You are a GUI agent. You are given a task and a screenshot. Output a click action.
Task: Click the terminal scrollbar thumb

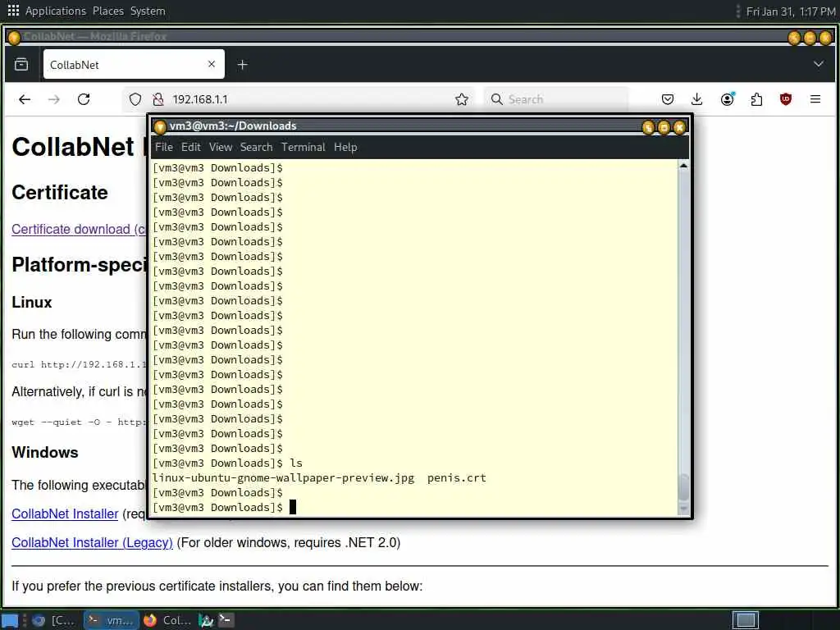pos(683,487)
